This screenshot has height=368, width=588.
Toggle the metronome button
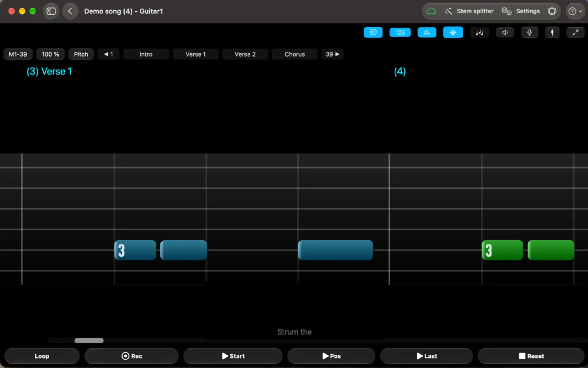[427, 32]
